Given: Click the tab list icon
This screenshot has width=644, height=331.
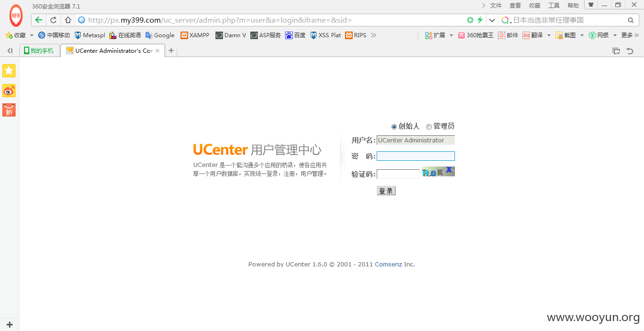Looking at the screenshot, I should [616, 51].
